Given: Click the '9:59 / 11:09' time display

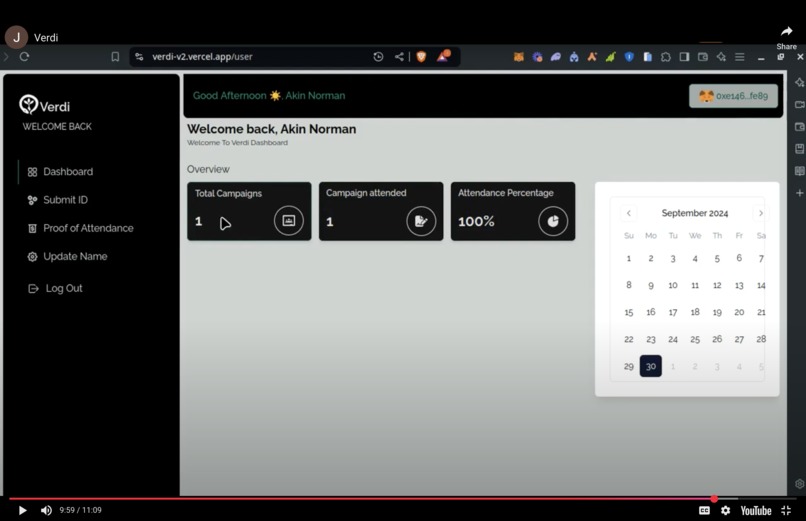Looking at the screenshot, I should [80, 510].
